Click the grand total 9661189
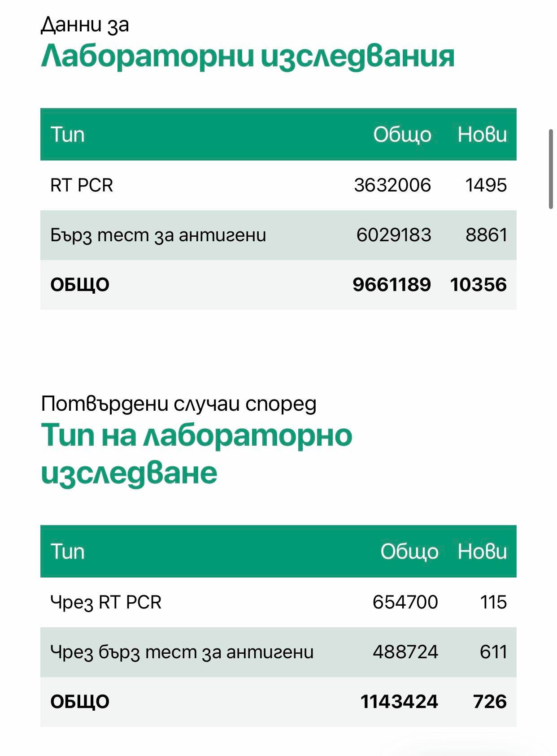 click(x=392, y=285)
